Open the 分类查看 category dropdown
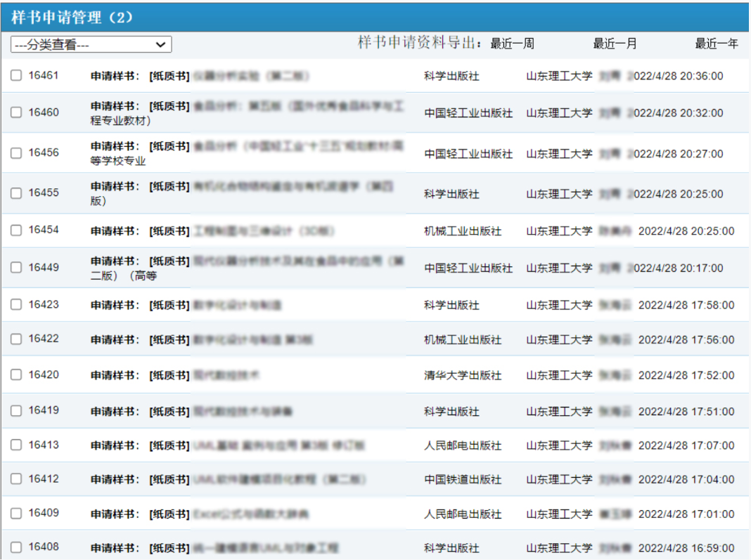Image resolution: width=751 pixels, height=560 pixels. (x=91, y=45)
